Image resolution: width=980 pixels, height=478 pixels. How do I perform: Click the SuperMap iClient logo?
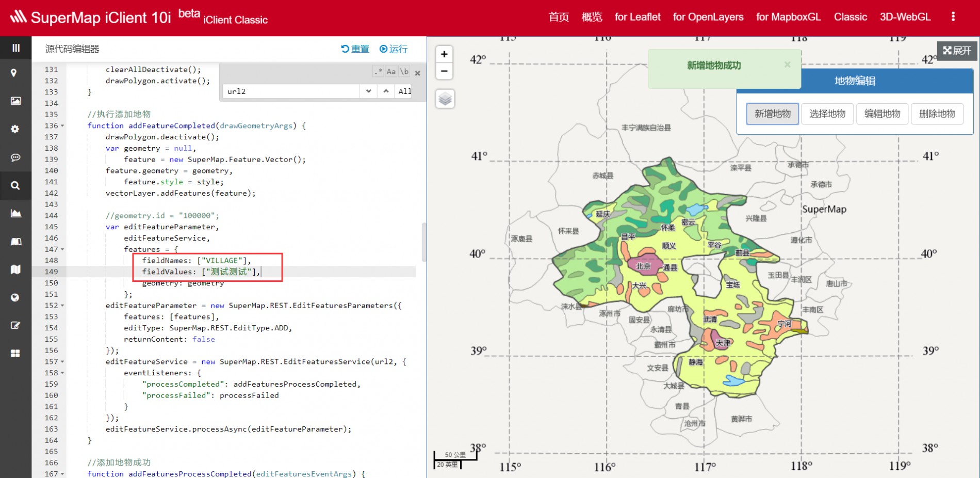91,17
